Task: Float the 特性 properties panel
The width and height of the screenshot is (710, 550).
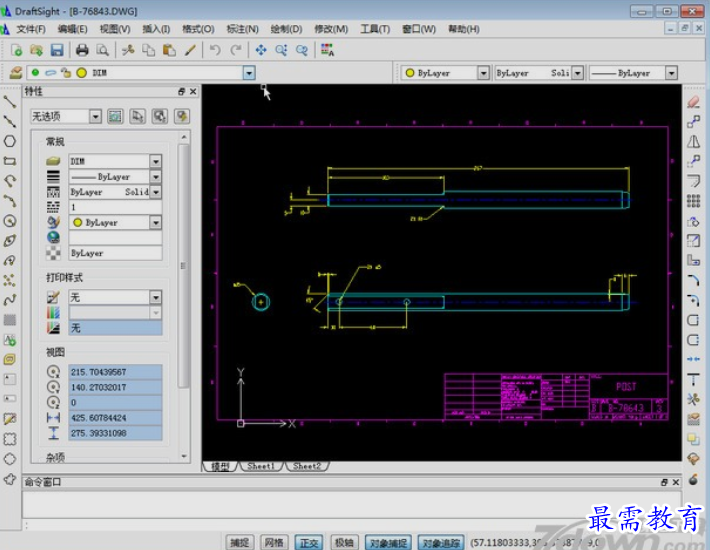Action: (x=182, y=91)
